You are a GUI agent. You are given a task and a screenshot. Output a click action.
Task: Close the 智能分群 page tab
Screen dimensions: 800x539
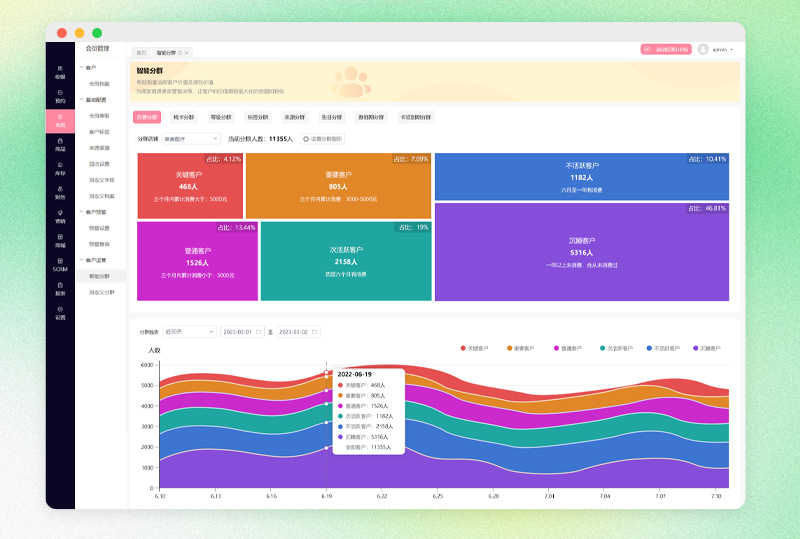(186, 52)
